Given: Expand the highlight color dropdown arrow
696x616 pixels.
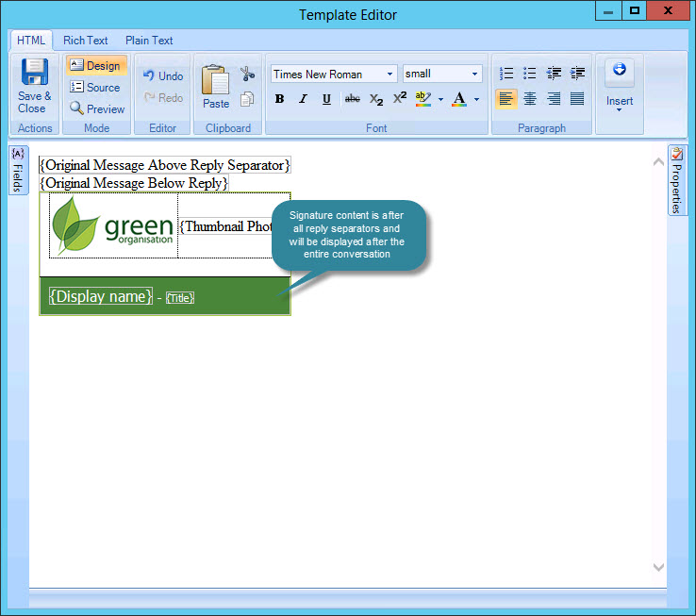Looking at the screenshot, I should tap(440, 99).
